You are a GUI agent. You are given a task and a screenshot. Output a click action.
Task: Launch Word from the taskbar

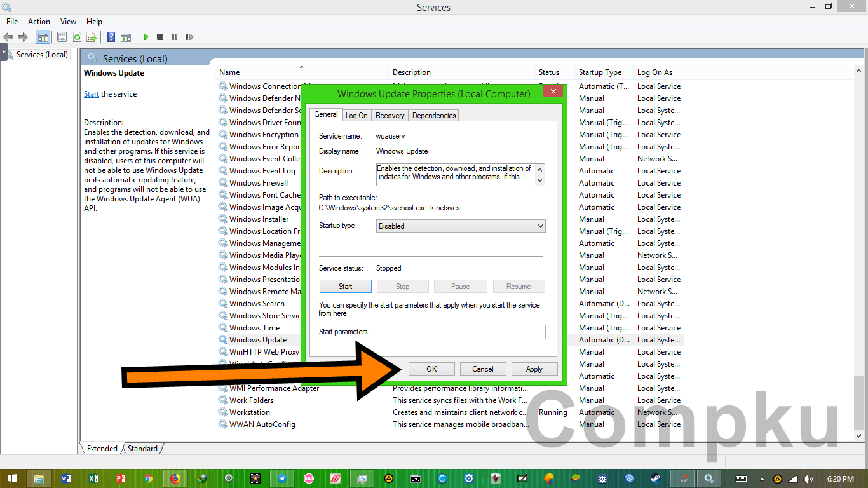(66, 478)
